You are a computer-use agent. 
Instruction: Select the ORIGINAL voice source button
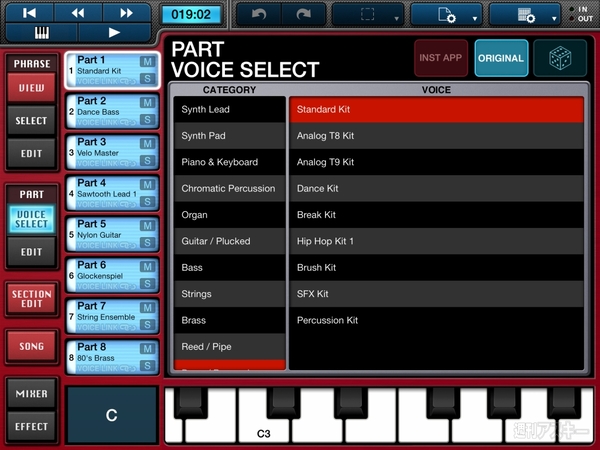501,58
